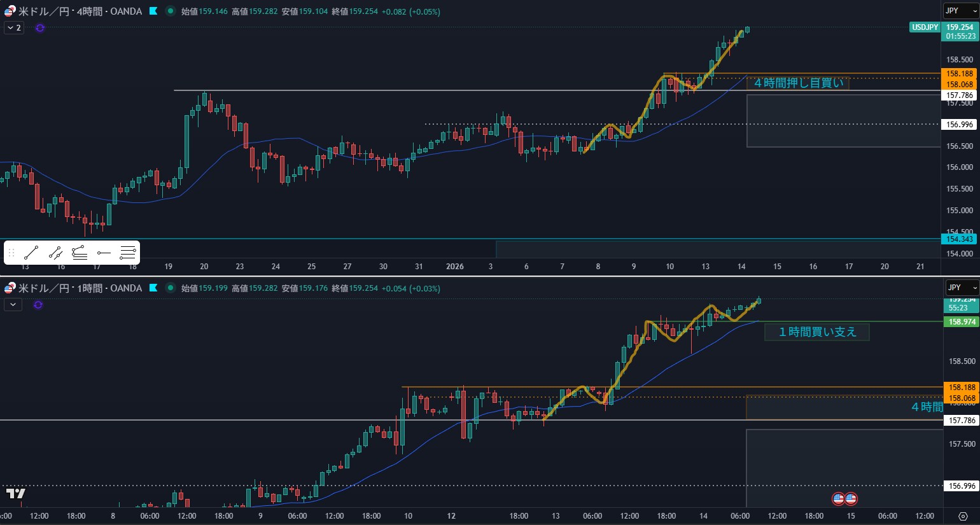
Task: Click the TradingView logo in lower chart
Action: 16,493
